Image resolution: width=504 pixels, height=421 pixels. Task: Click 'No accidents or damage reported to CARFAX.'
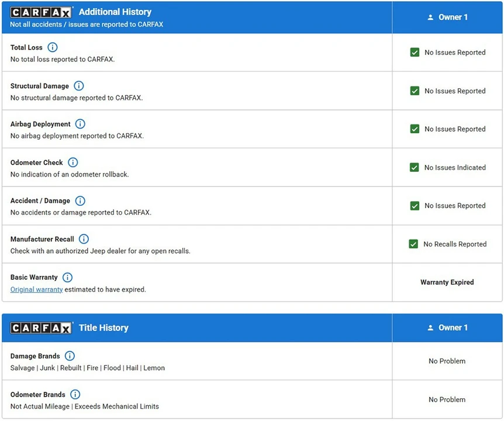[x=81, y=212]
